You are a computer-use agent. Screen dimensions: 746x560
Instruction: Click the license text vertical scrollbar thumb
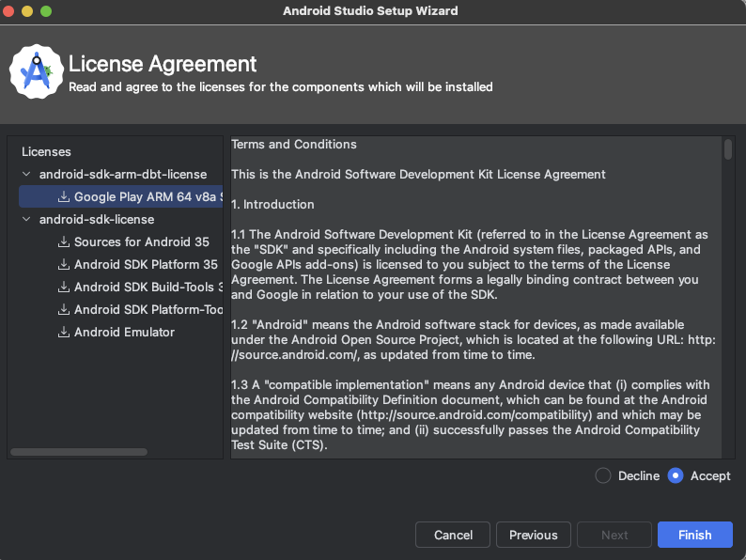(x=728, y=149)
